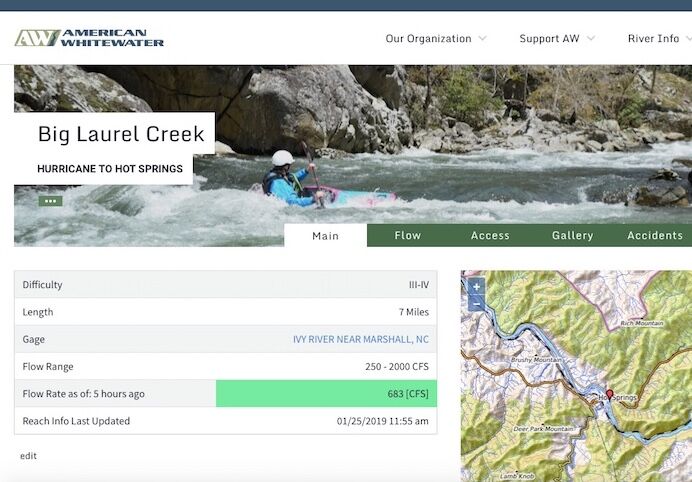Screen dimensions: 692x482
Task: Switch to the Gallery tab
Action: (x=572, y=235)
